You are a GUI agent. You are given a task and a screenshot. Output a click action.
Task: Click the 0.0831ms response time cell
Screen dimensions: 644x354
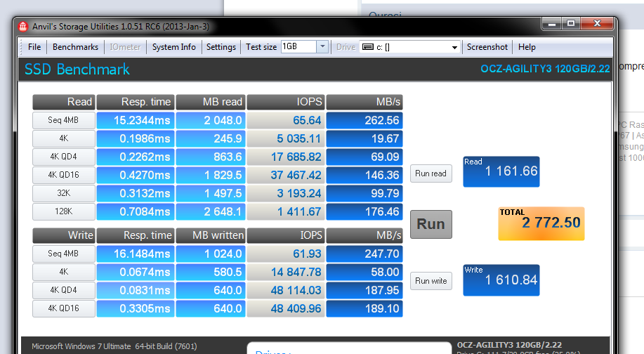coord(136,290)
